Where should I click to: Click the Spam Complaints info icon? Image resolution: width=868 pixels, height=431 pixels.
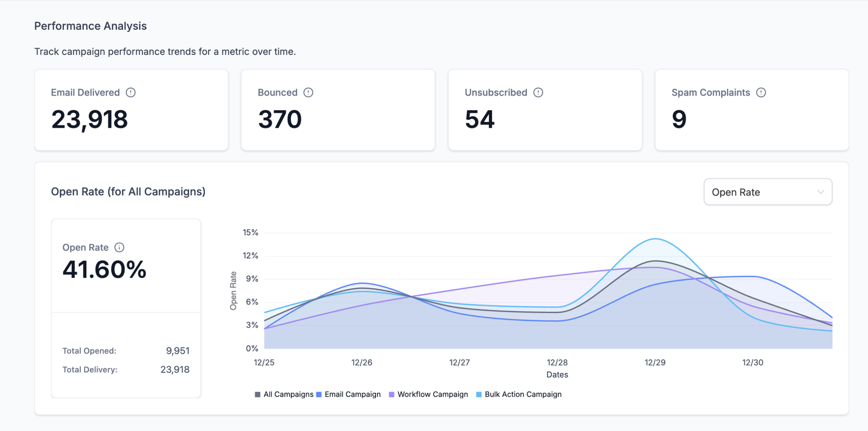[x=761, y=92]
